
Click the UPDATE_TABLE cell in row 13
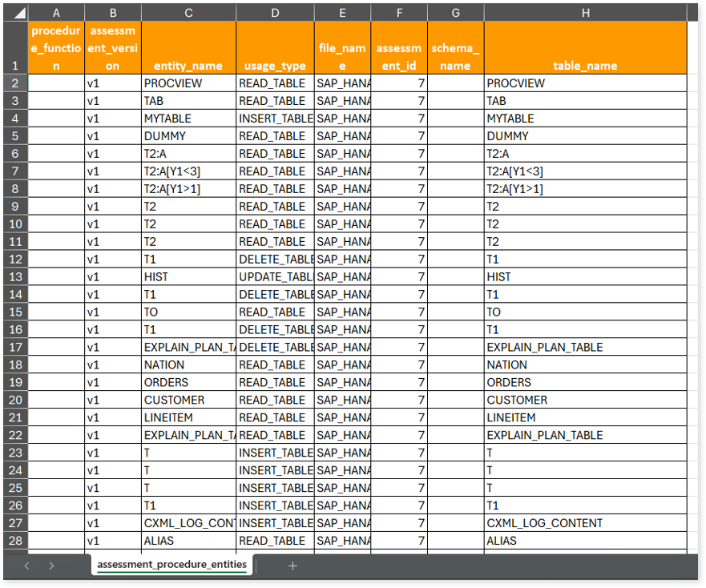point(275,276)
